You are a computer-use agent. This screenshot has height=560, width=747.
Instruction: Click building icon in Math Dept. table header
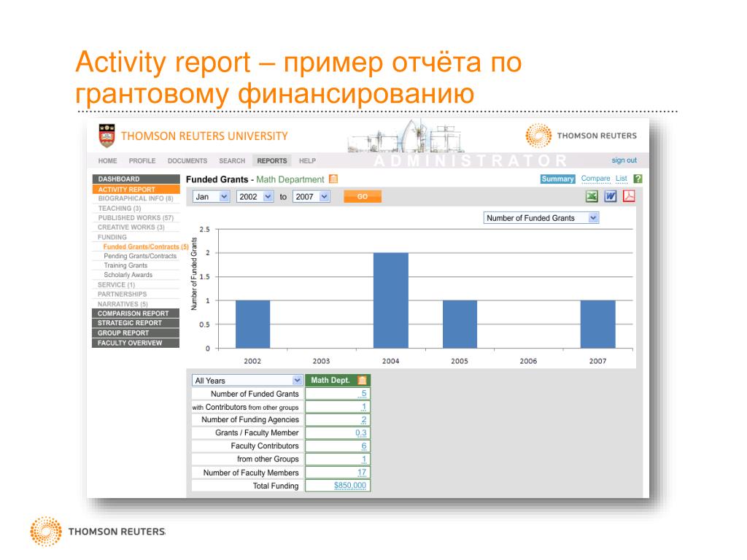362,380
